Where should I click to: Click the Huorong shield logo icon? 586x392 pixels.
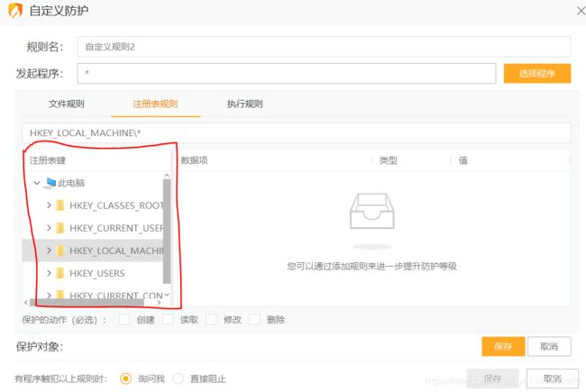point(15,11)
